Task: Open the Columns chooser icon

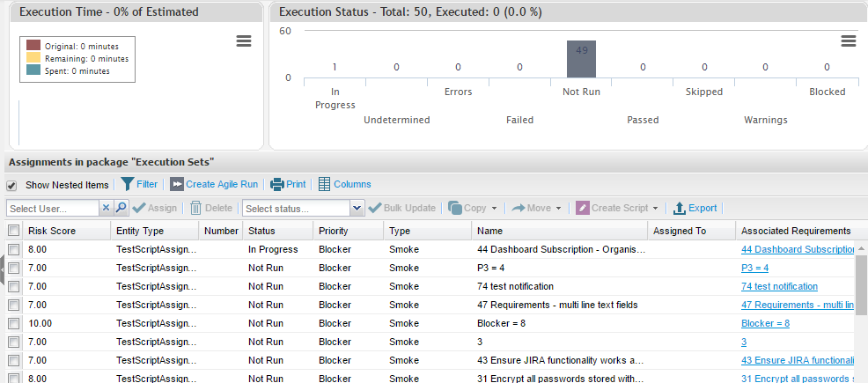Action: click(x=324, y=184)
